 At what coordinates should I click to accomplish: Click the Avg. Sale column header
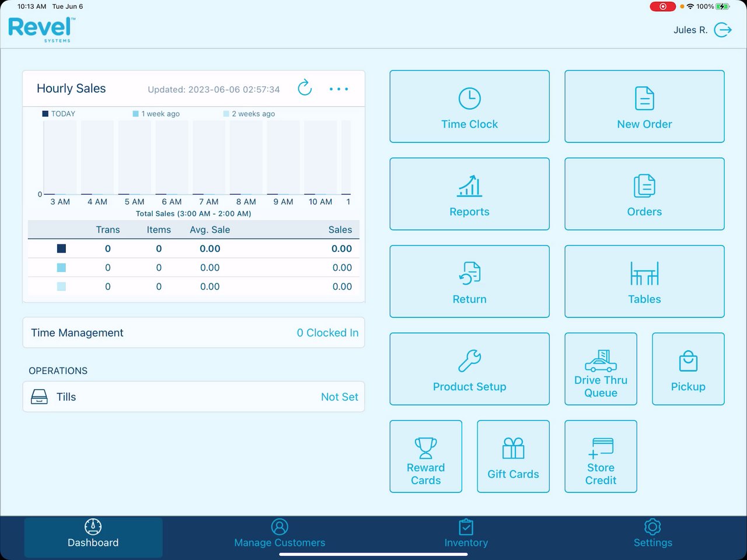[x=210, y=230]
